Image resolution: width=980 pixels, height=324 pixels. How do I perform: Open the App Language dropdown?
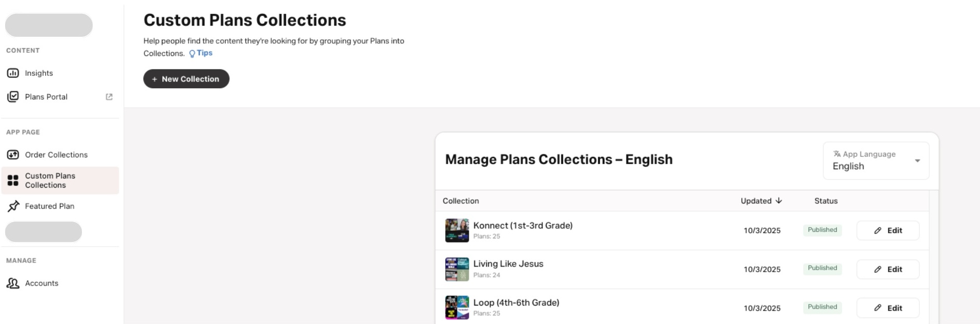click(x=875, y=161)
